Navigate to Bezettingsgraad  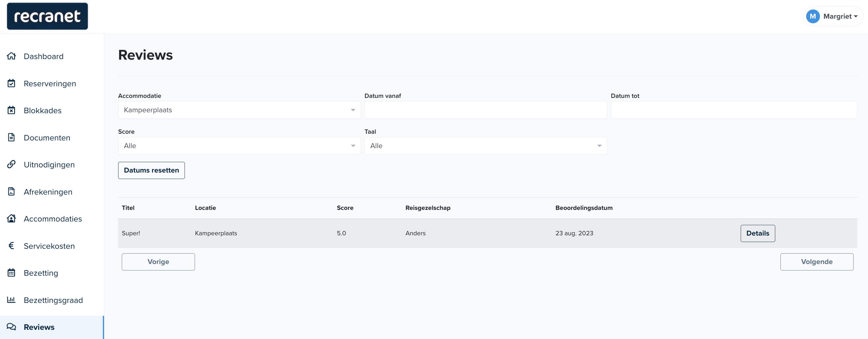click(52, 300)
